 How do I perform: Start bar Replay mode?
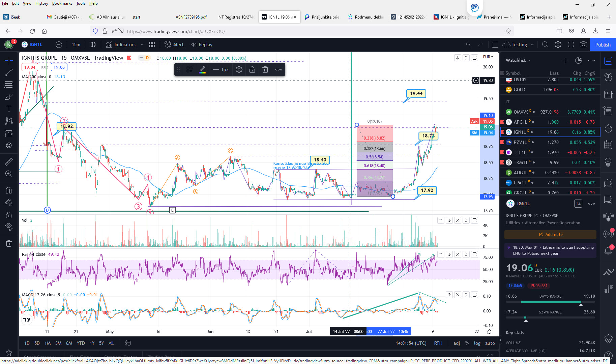[202, 44]
